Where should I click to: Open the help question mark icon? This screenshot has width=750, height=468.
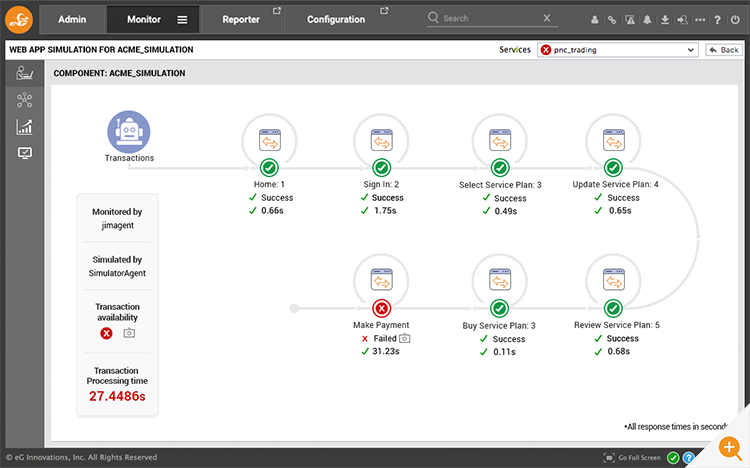click(x=717, y=20)
